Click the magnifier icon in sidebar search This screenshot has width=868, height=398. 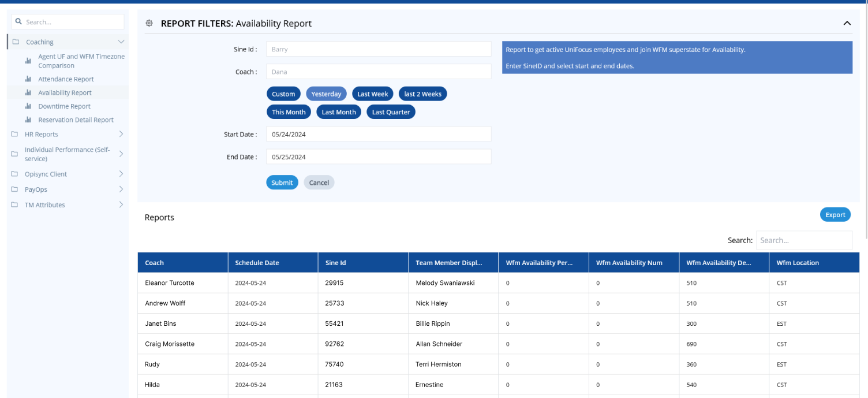tap(19, 22)
